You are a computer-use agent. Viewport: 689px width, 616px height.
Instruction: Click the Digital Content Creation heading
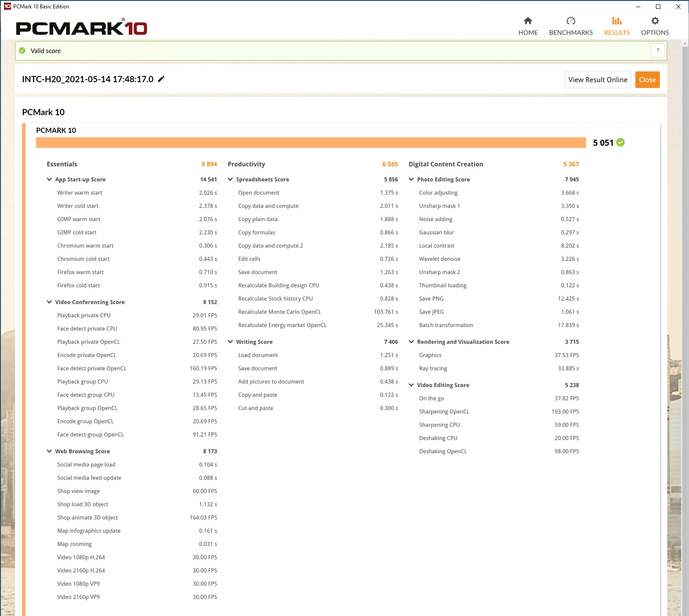coord(446,164)
